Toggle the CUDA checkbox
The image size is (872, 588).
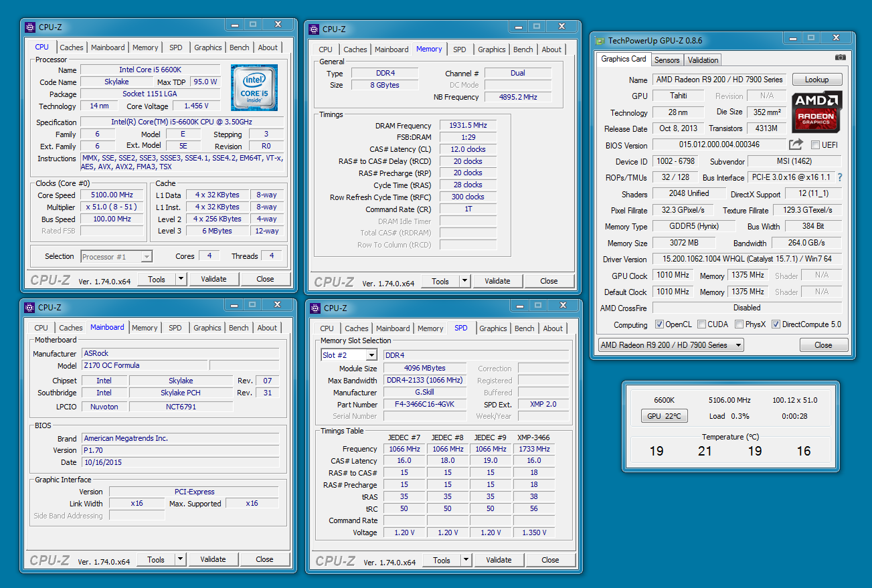pos(701,324)
